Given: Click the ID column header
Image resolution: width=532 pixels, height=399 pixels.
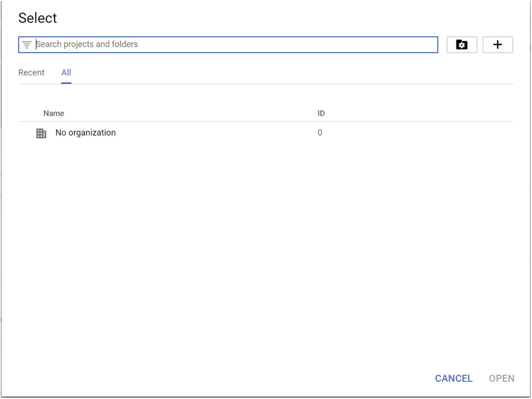Looking at the screenshot, I should [x=321, y=113].
